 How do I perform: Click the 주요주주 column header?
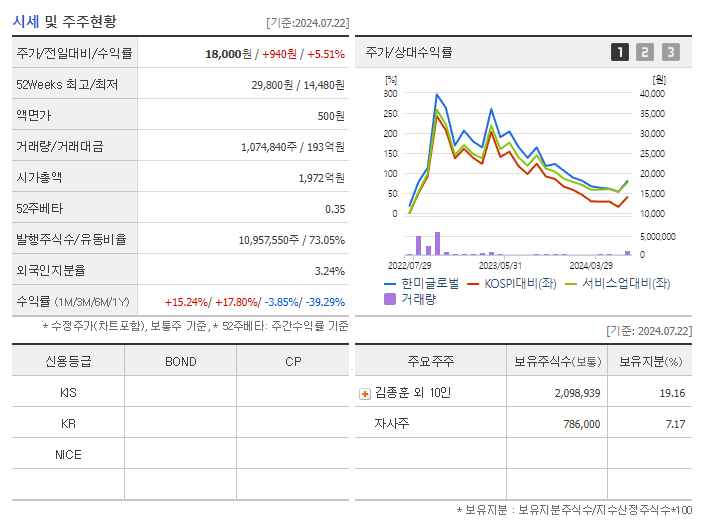431,361
